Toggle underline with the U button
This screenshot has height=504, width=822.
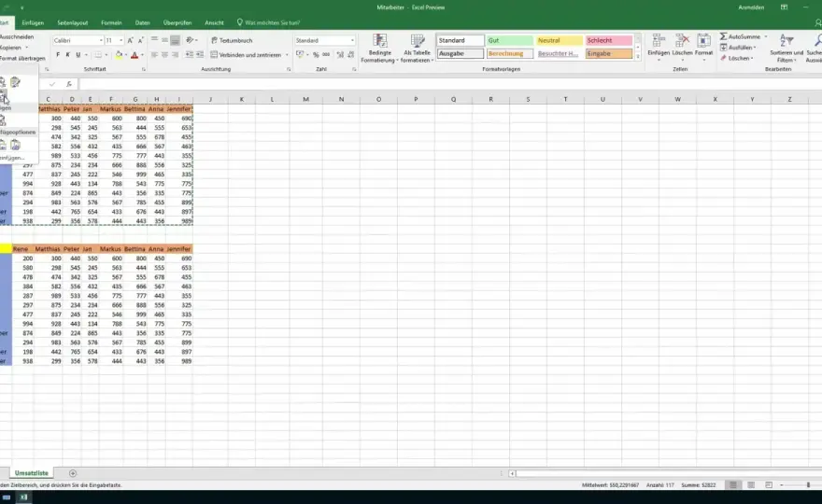(x=78, y=55)
